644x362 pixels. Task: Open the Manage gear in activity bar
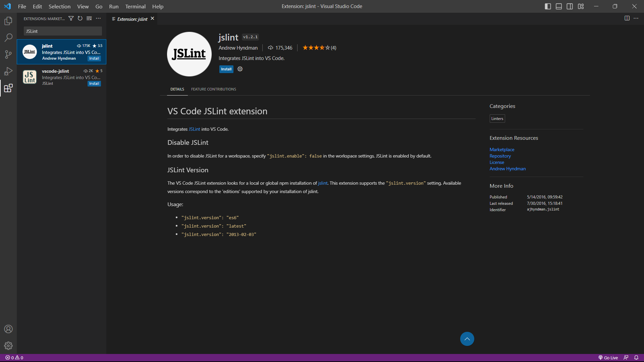(x=8, y=346)
